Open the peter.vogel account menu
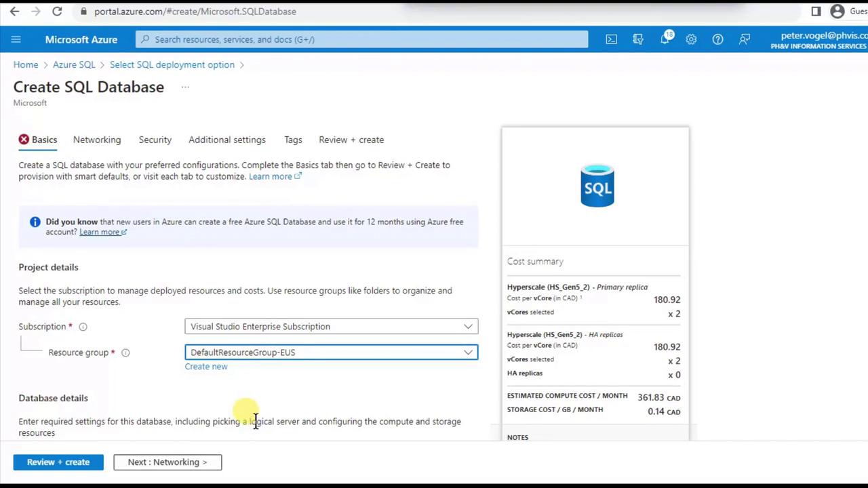 818,40
